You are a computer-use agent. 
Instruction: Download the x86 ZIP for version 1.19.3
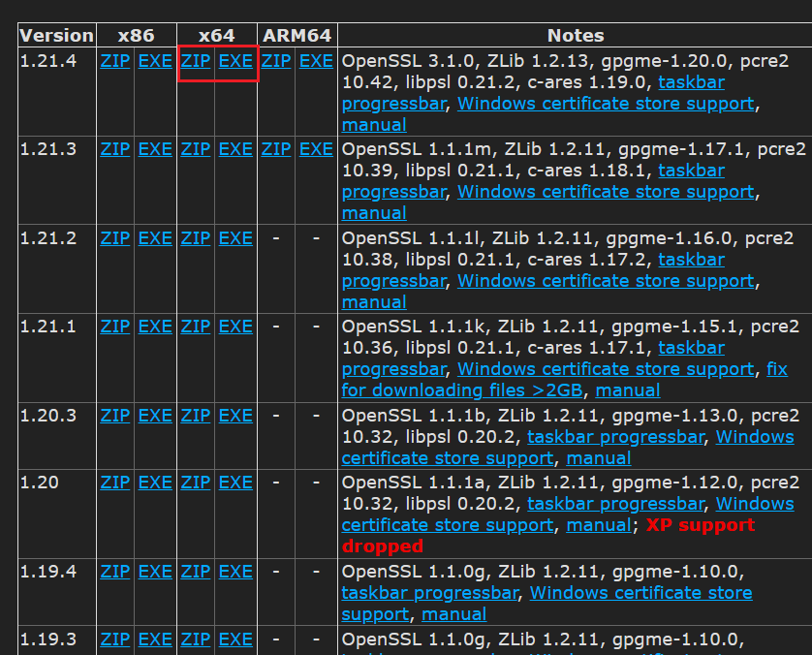point(115,639)
